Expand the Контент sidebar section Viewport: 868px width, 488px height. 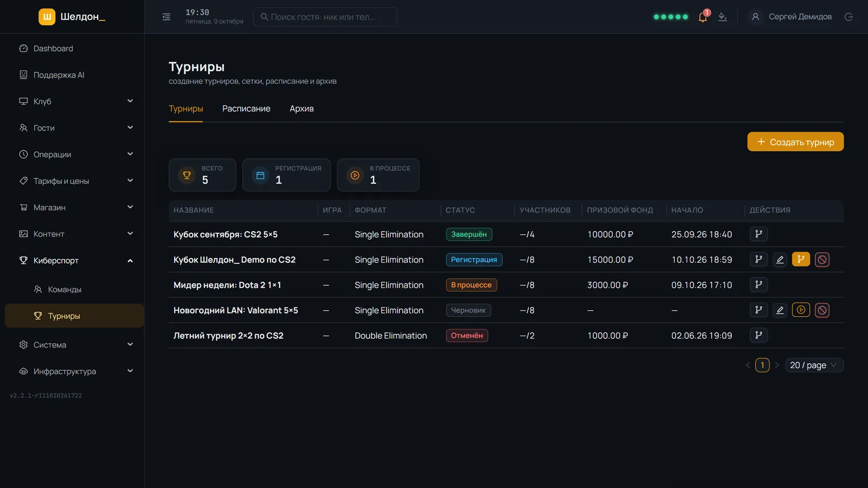(74, 234)
